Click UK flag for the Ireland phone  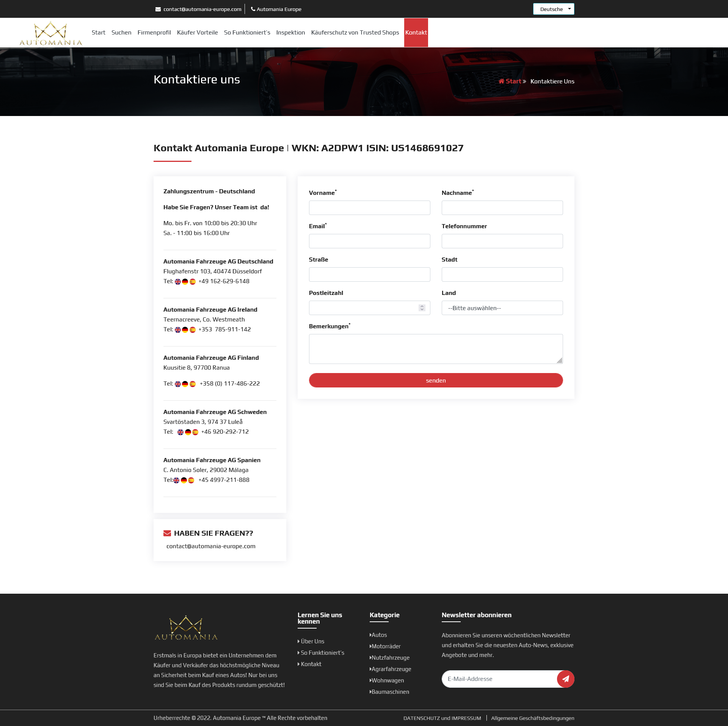[x=178, y=330]
